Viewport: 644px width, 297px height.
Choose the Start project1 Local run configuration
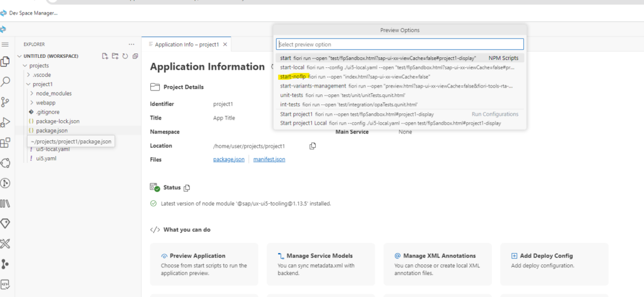[400, 123]
